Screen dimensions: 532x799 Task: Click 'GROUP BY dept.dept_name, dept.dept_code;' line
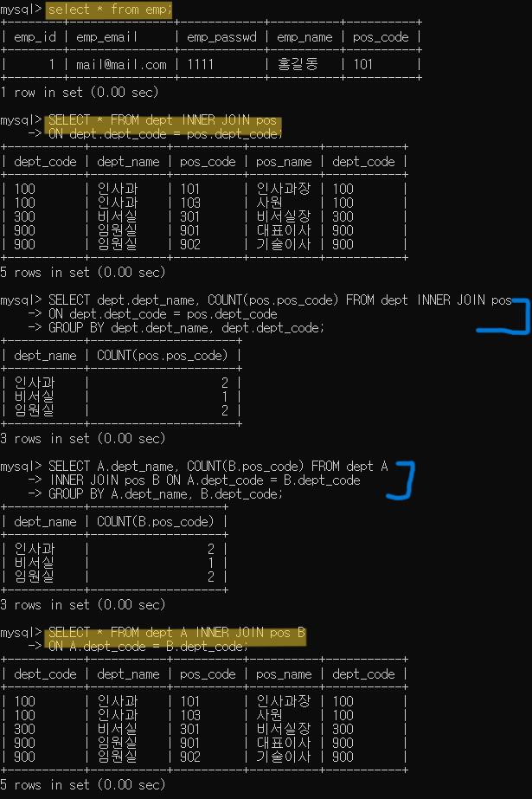186,328
